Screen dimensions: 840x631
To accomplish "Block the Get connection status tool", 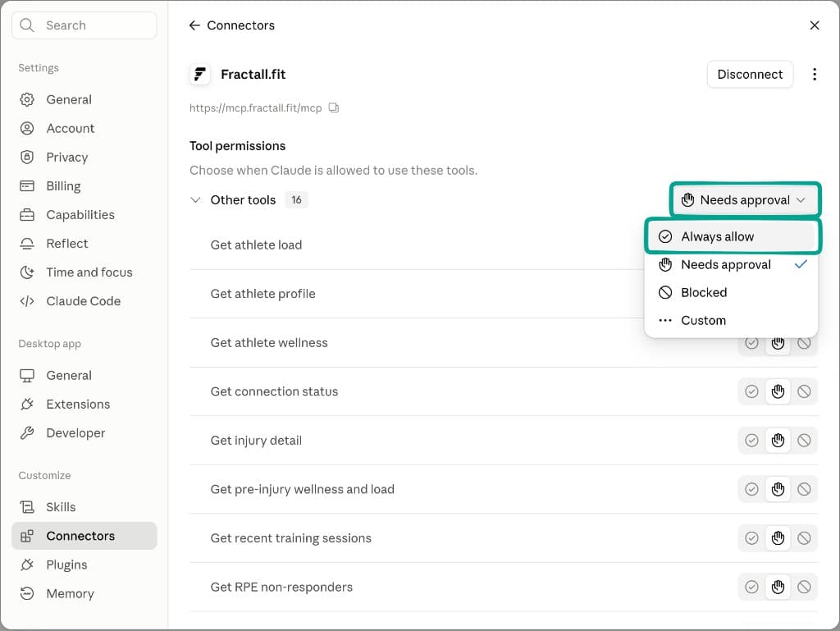I will [x=804, y=391].
